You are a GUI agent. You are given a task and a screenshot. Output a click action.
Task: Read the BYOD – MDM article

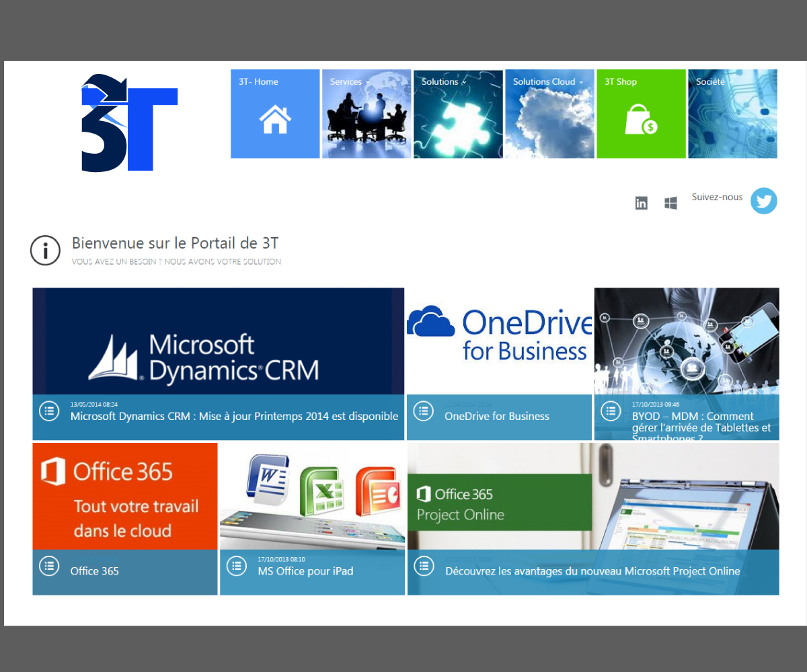click(x=701, y=422)
